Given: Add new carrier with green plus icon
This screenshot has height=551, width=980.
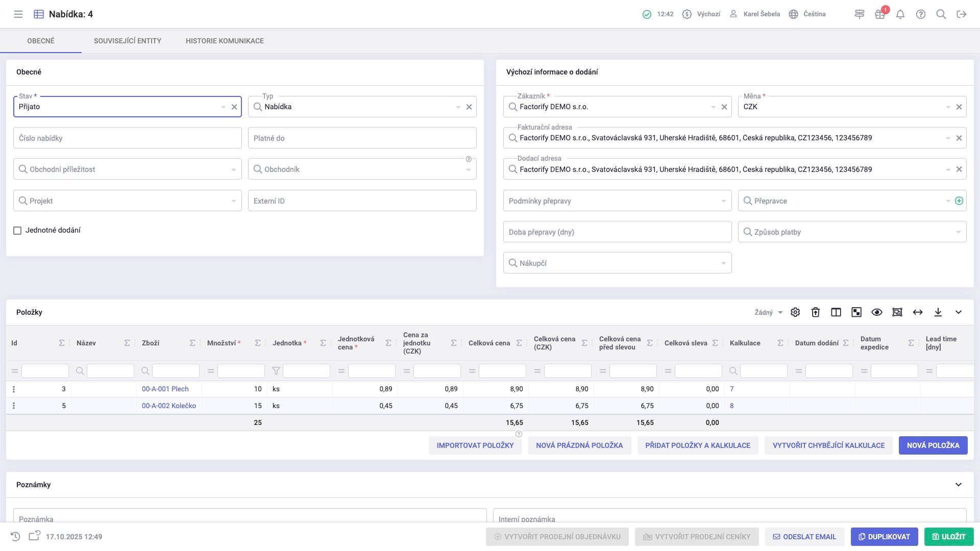Looking at the screenshot, I should pos(959,201).
